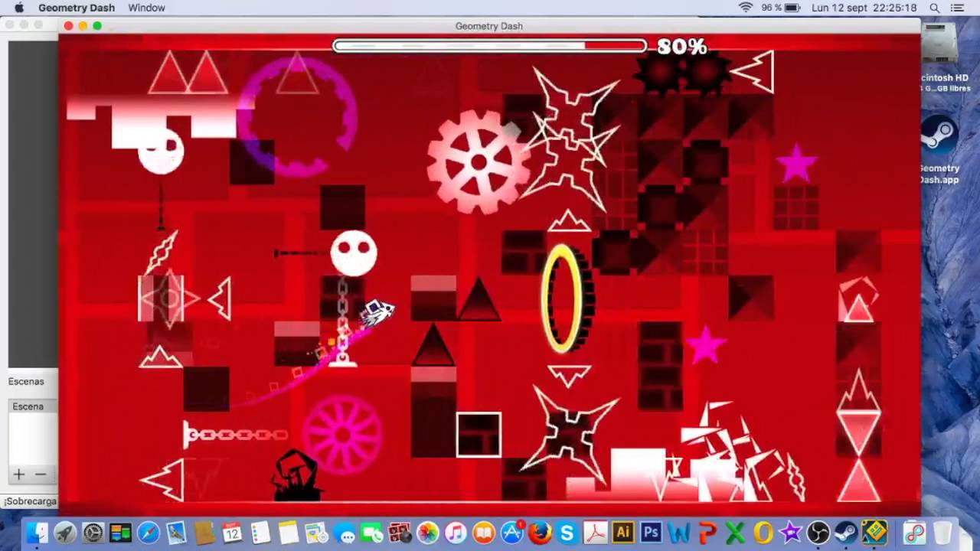Screen dimensions: 980x551
Task: Launch Safari compass icon in dock
Action: coord(149,533)
